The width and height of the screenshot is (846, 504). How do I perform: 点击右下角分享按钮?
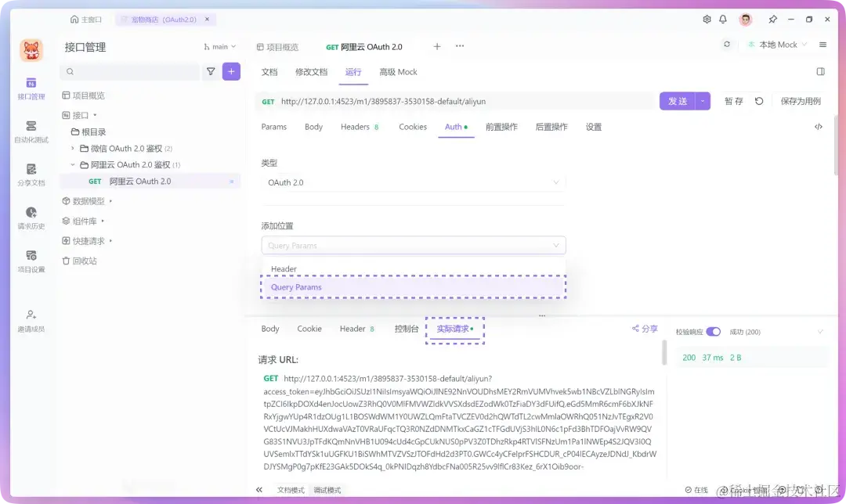[x=644, y=328]
